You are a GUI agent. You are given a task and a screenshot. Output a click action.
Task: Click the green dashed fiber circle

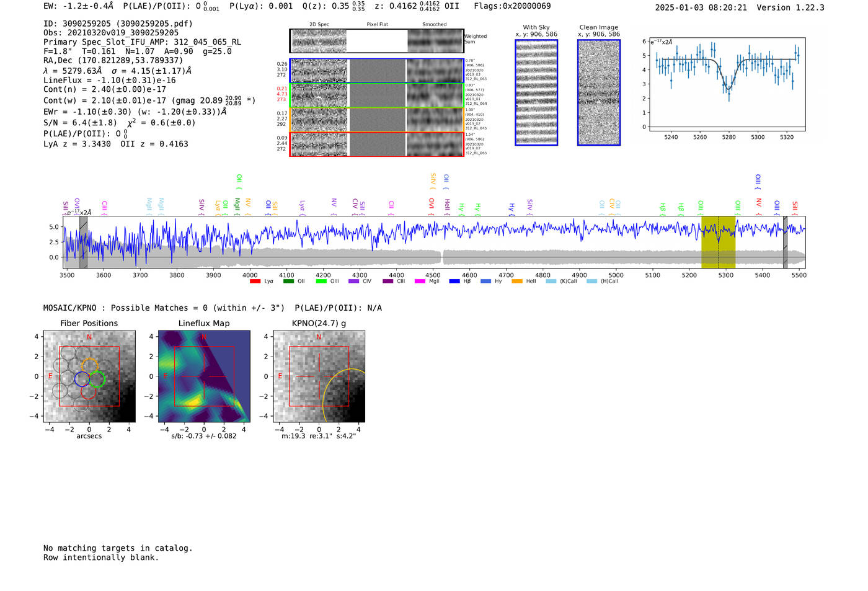coord(97,380)
